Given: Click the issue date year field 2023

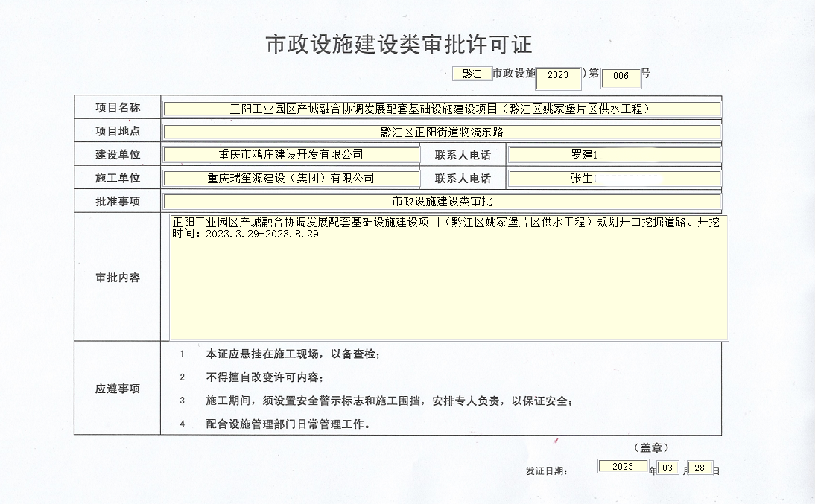Looking at the screenshot, I should pyautogui.click(x=623, y=466).
